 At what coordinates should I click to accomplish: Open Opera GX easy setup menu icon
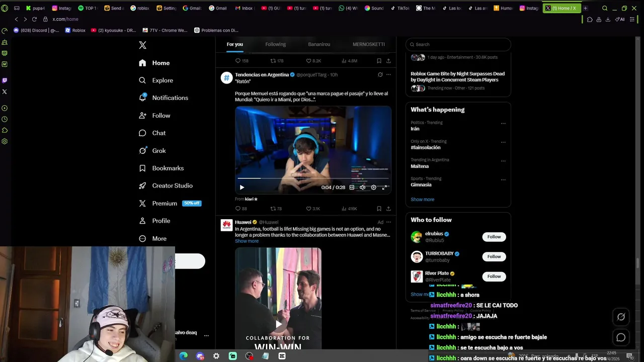(x=632, y=19)
